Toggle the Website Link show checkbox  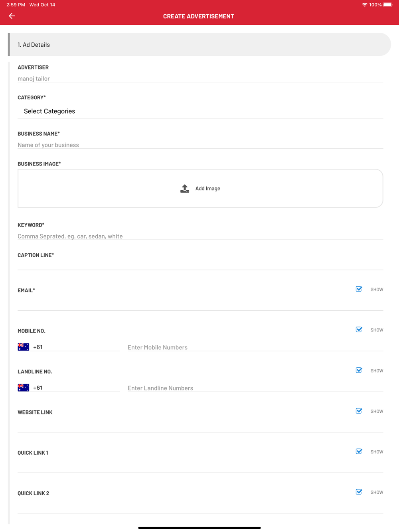[359, 411]
